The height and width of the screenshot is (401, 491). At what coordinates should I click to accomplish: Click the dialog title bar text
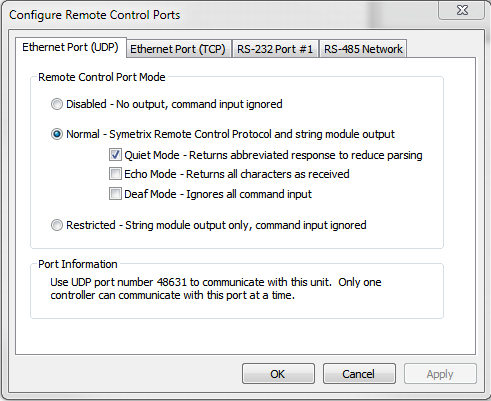tap(95, 15)
